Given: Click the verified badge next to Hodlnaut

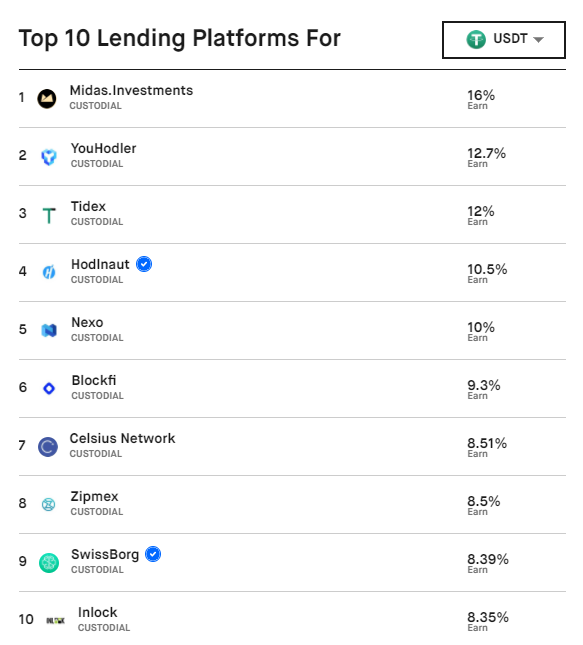Looking at the screenshot, I should tap(144, 264).
